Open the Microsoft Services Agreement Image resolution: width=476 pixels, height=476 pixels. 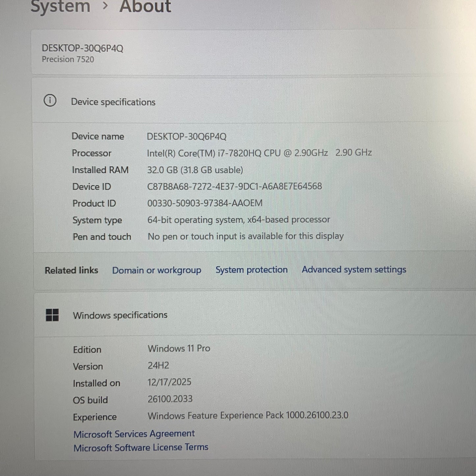tap(134, 434)
